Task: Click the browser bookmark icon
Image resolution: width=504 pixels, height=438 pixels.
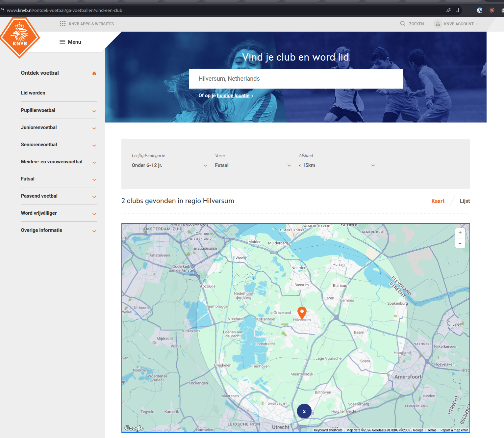Action: 457,10
